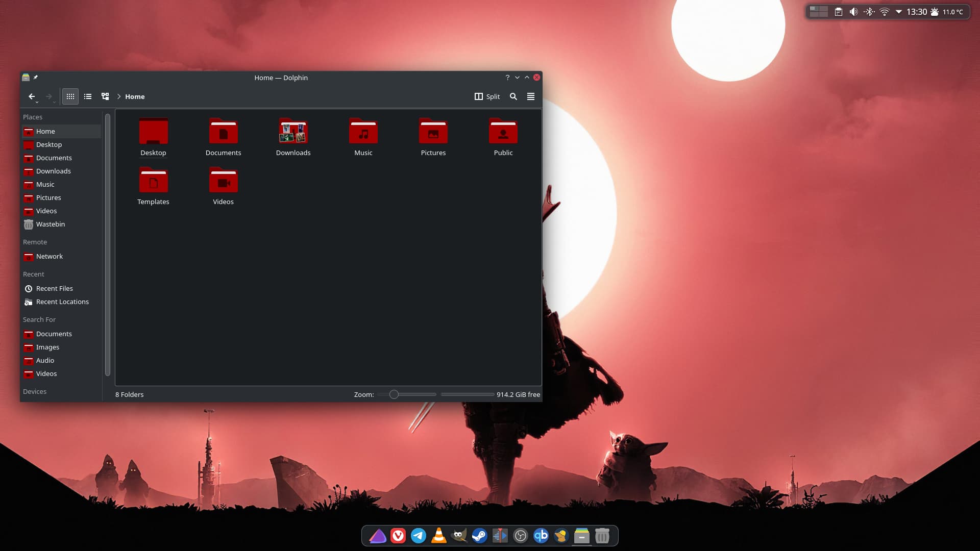Open the Music folder in the main view

pyautogui.click(x=363, y=134)
